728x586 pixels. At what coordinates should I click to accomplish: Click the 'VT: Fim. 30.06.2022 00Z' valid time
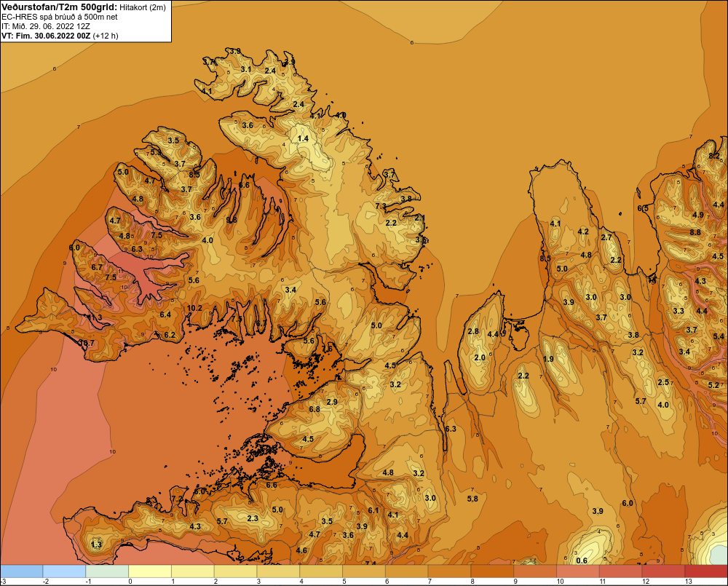[x=46, y=36]
